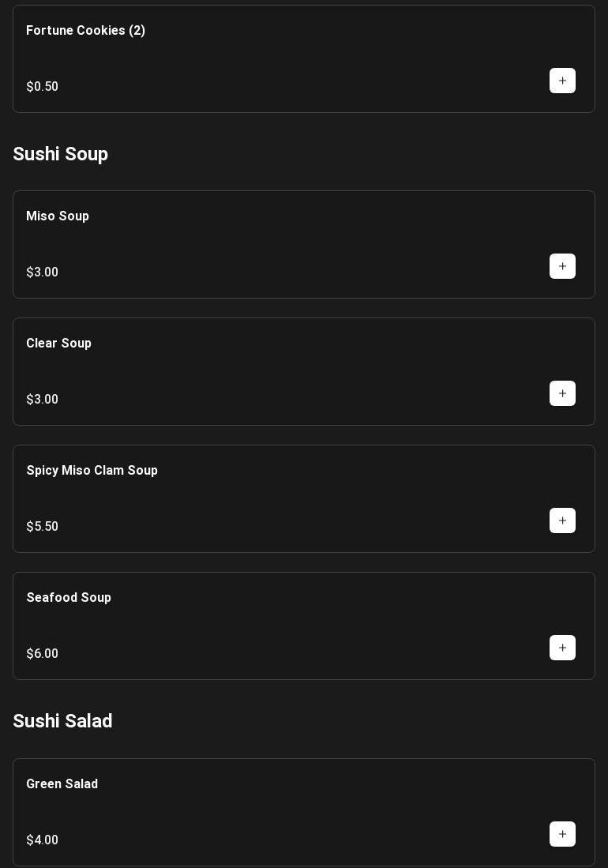Select the $4.00 Green Salad price
Image resolution: width=608 pixels, height=868 pixels.
pos(43,840)
